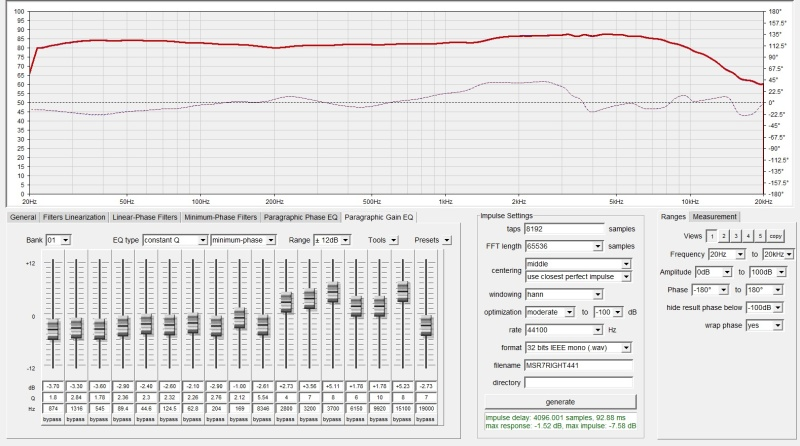The height and width of the screenshot is (446, 800).
Task: Open the Presets dropdown arrow
Action: tap(448, 240)
